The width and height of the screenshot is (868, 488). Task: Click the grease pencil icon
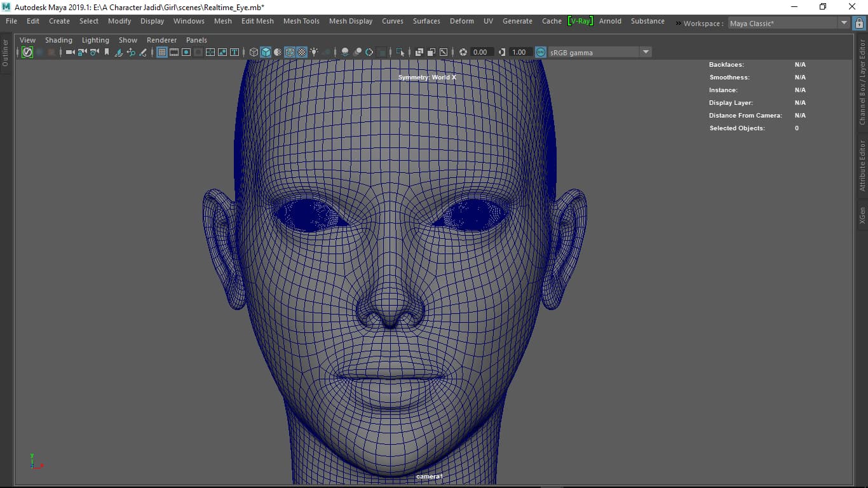pos(142,52)
